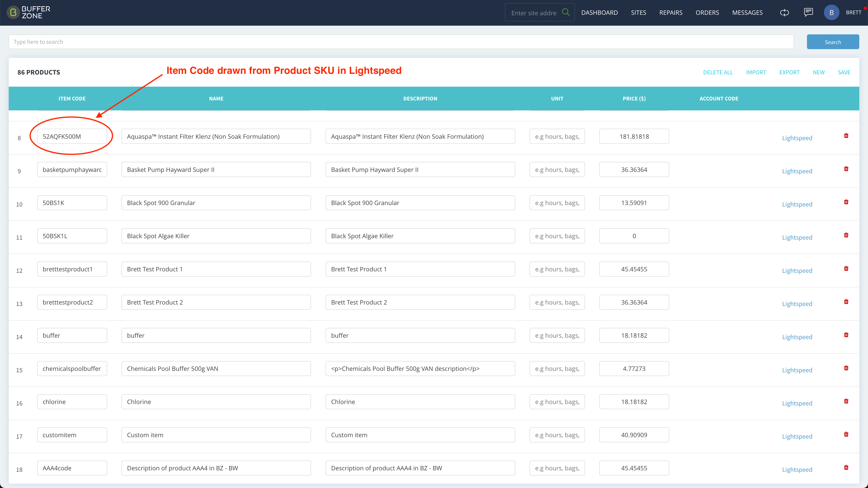Click the price field showing 4.77273

pyautogui.click(x=634, y=368)
